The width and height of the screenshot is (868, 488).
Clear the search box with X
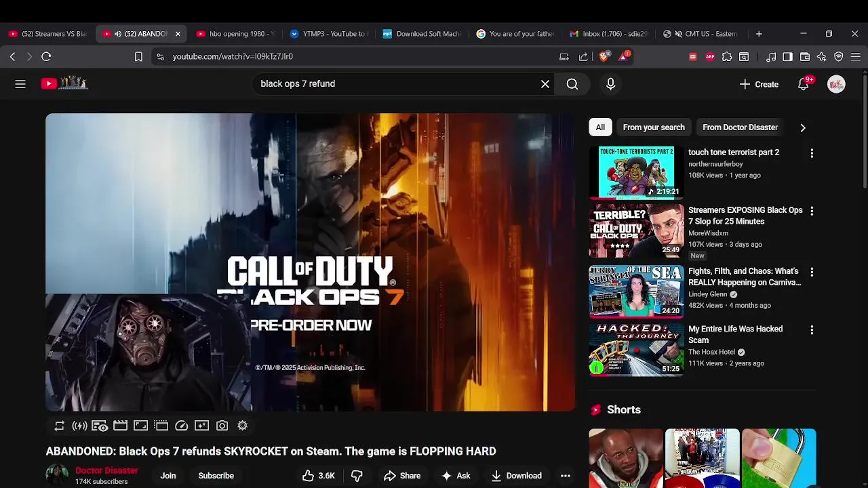545,84
